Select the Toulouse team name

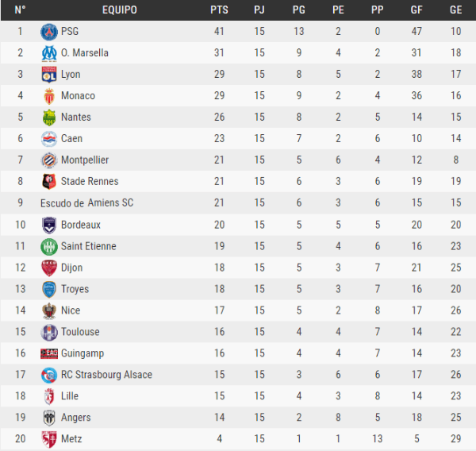80,332
